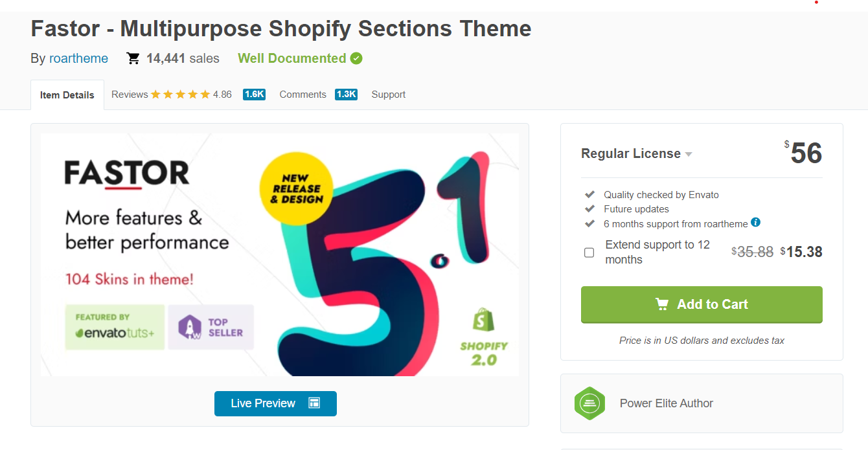Click the info tooltip icon next to 6 months support
This screenshot has width=868, height=450.
tap(755, 223)
